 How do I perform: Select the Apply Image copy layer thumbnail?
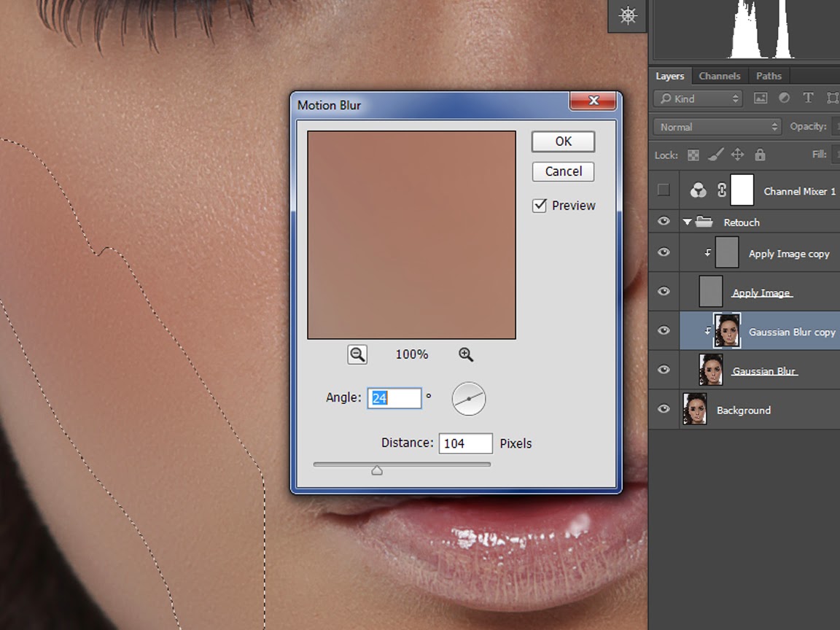pos(727,252)
